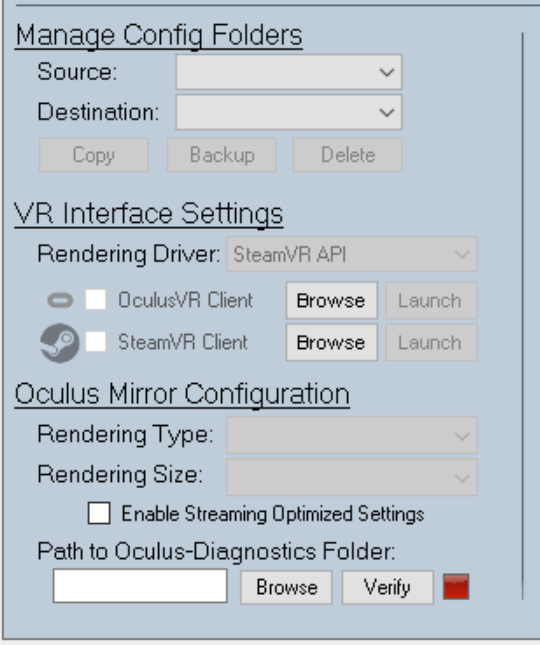This screenshot has width=540, height=645.
Task: Open the Source folder dropdown
Action: (289, 72)
